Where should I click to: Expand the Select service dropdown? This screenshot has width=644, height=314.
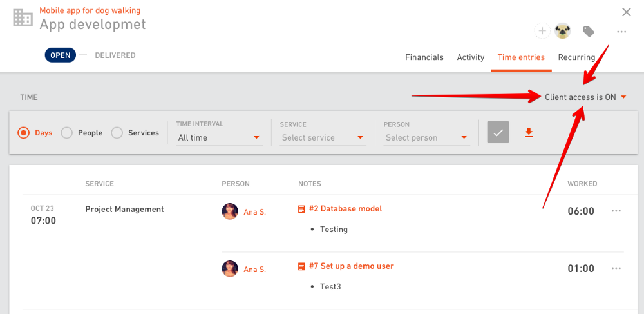click(323, 138)
